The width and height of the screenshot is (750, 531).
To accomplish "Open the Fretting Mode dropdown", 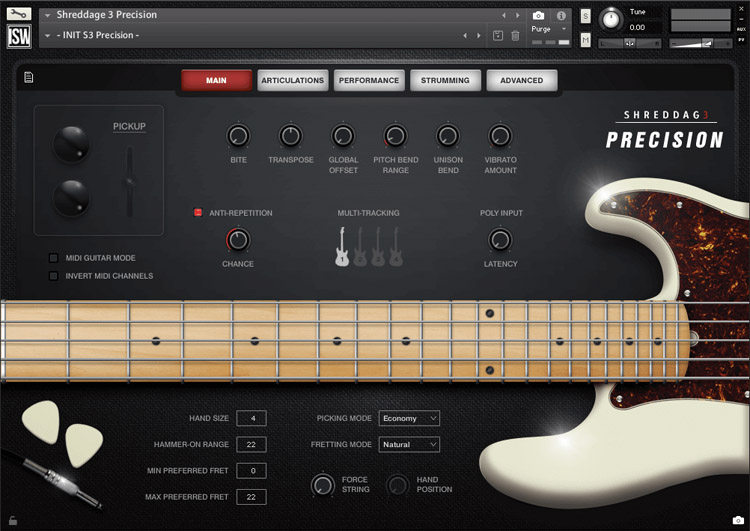I will tap(409, 444).
